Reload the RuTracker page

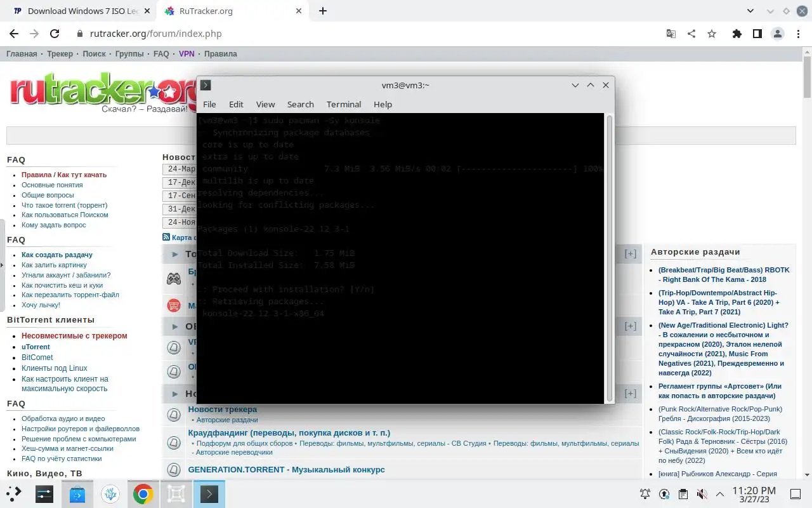pyautogui.click(x=55, y=34)
